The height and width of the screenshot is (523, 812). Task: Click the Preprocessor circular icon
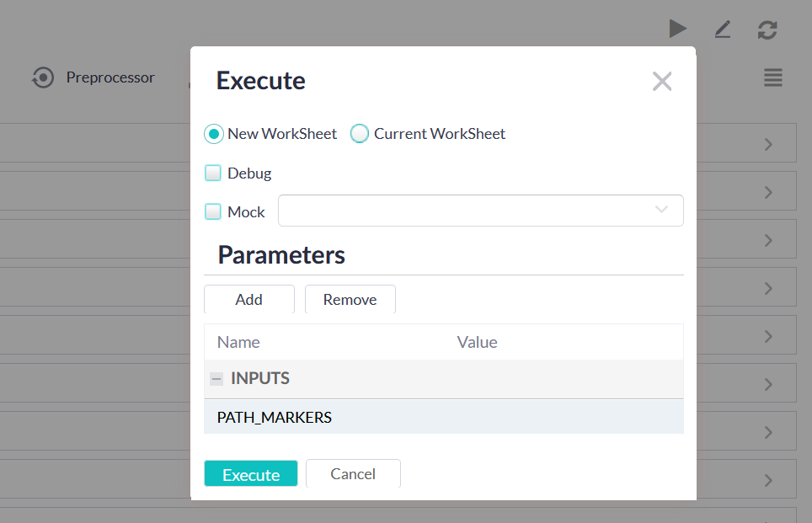point(43,77)
